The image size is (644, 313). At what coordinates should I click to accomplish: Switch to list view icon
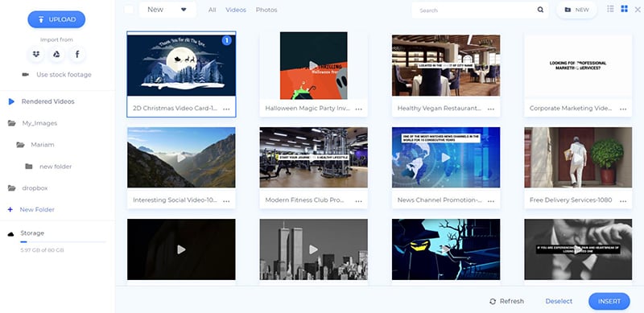(611, 9)
